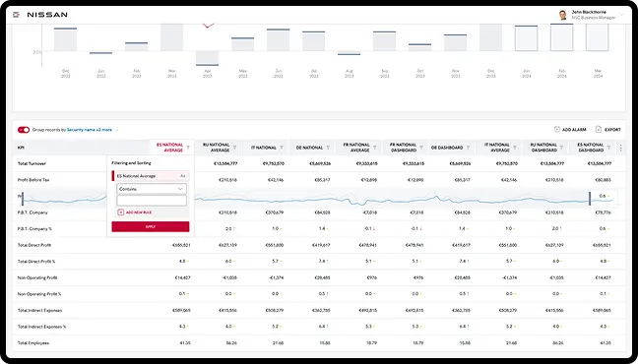
Task: Click the Total Indirect Expenses % row label
Action: click(x=42, y=327)
